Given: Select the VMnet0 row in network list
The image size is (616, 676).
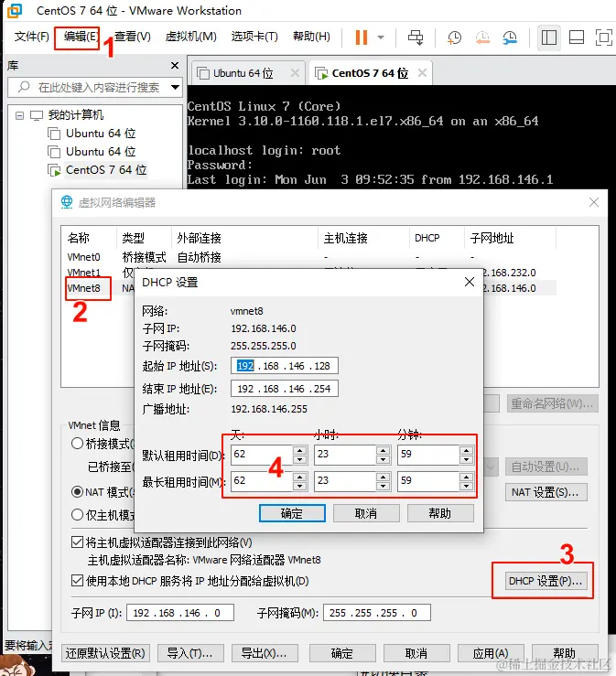Looking at the screenshot, I should point(308,257).
